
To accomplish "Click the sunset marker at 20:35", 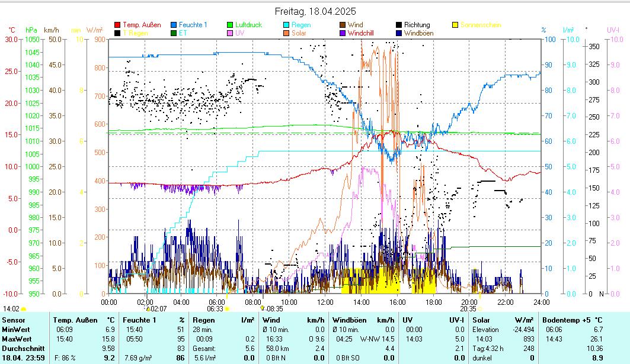I will pos(479,308).
